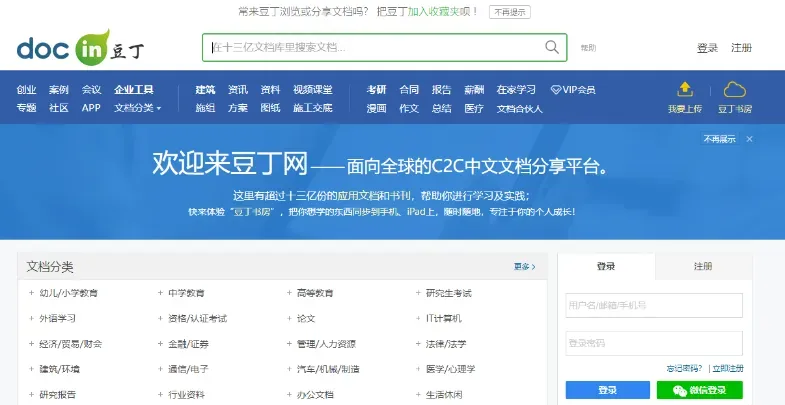This screenshot has height=405, width=785.
Task: Open the APP navigation item
Action: pos(91,108)
